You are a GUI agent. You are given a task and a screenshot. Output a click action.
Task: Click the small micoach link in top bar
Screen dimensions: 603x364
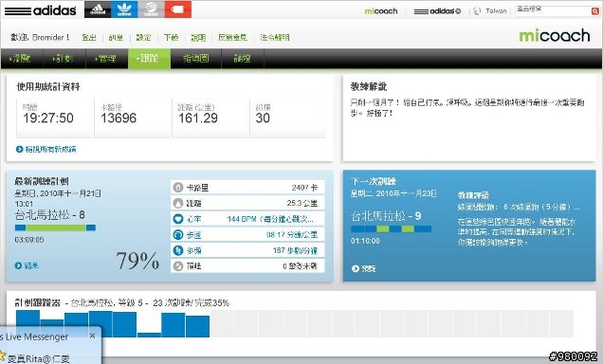pyautogui.click(x=381, y=11)
